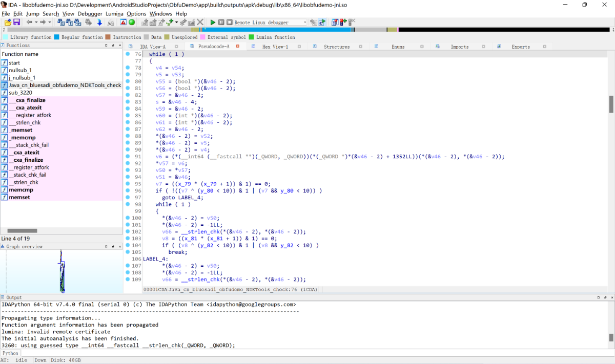
Task: Click the blue down arrow toolbar icon
Action: click(x=99, y=23)
